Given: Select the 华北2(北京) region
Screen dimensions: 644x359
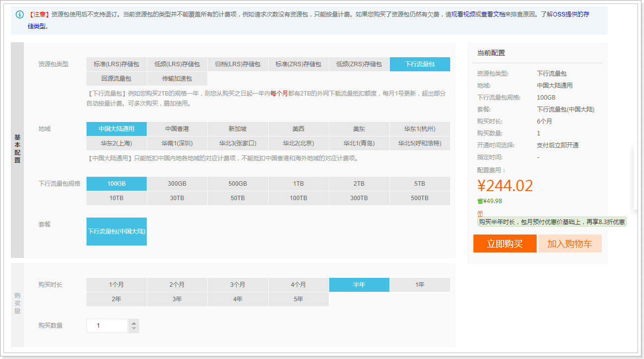Looking at the screenshot, I should (x=298, y=143).
